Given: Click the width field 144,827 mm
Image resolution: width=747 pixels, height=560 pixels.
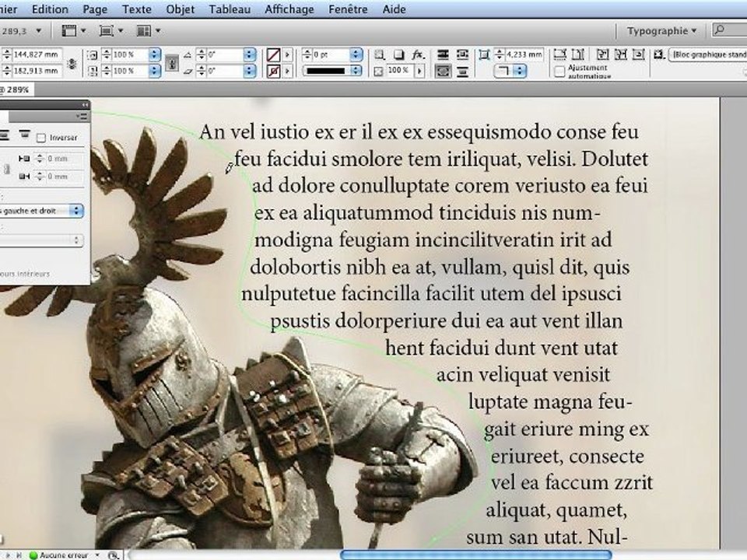Looking at the screenshot, I should (x=37, y=54).
